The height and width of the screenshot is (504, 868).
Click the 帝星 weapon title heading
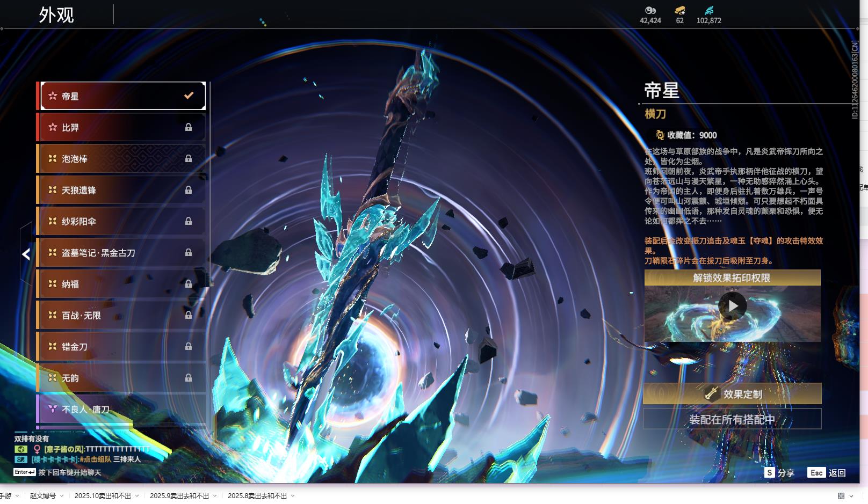pyautogui.click(x=662, y=90)
